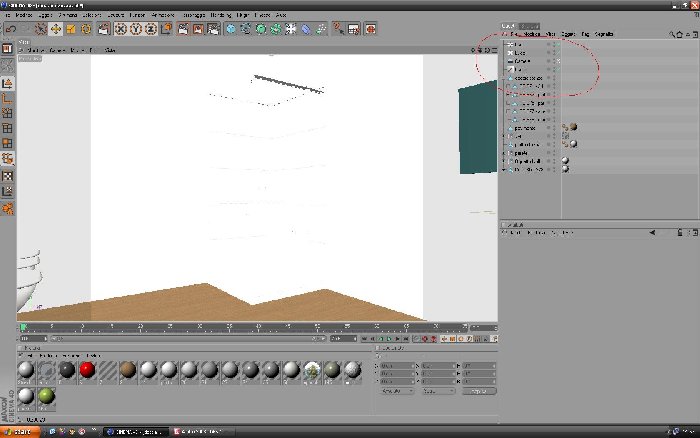Click the Undo arrow icon

11,29
